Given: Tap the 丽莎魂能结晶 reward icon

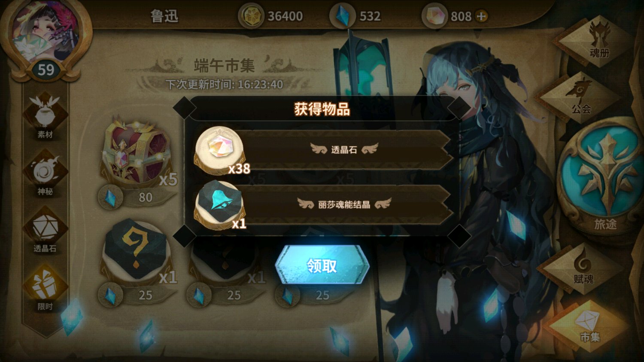Looking at the screenshot, I should click(x=220, y=205).
